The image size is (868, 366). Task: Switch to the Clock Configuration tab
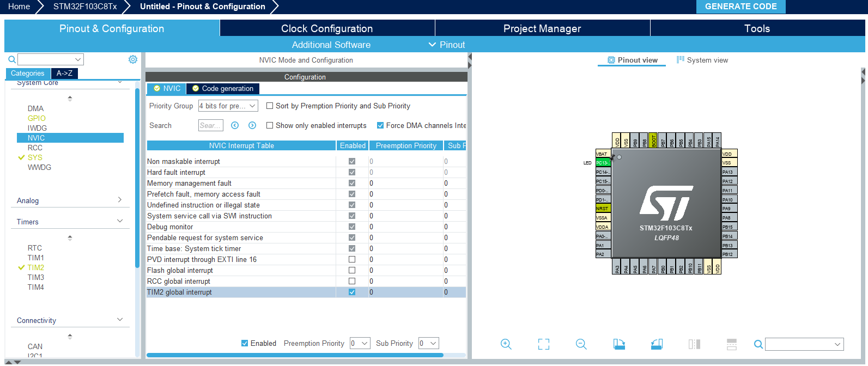pos(327,28)
